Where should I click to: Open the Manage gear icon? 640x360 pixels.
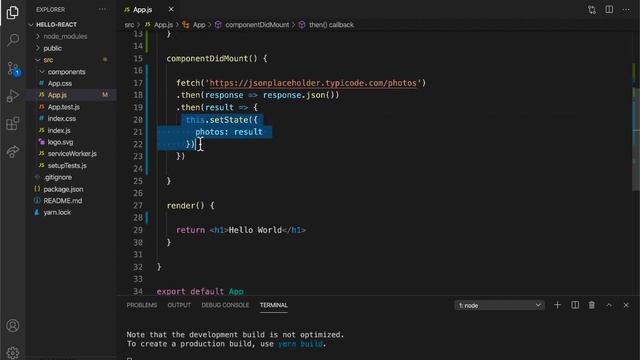[13, 352]
